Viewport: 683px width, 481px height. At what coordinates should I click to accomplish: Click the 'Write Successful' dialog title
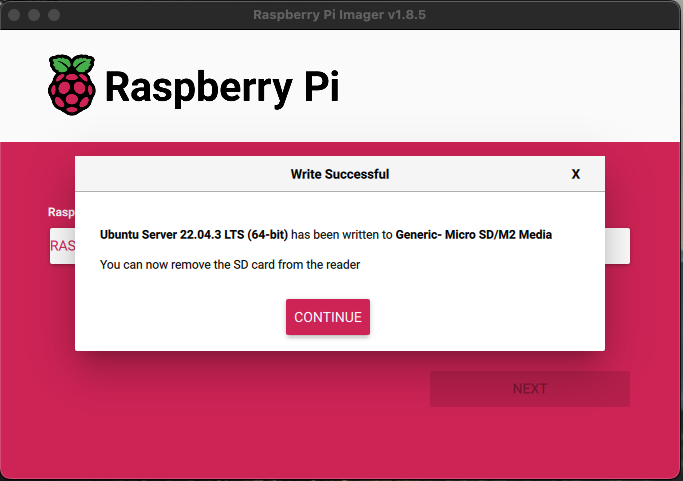(340, 174)
